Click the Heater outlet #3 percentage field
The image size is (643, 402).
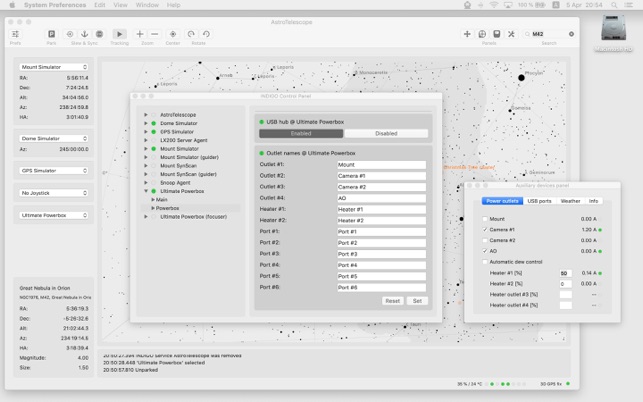[565, 295]
